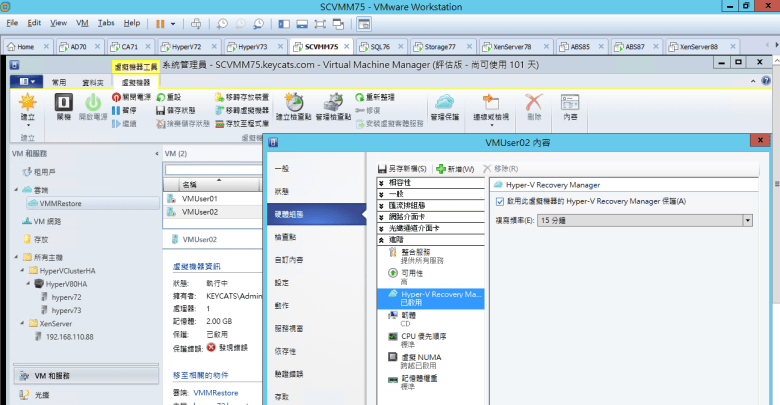Click the 內容 (Properties) ribbon icon
The image size is (780, 405).
(x=570, y=103)
